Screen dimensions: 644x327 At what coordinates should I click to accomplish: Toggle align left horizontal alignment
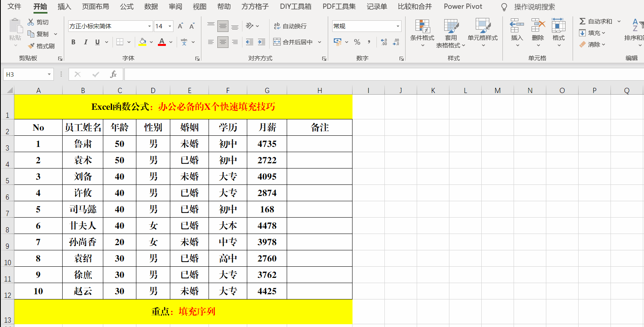tap(211, 42)
